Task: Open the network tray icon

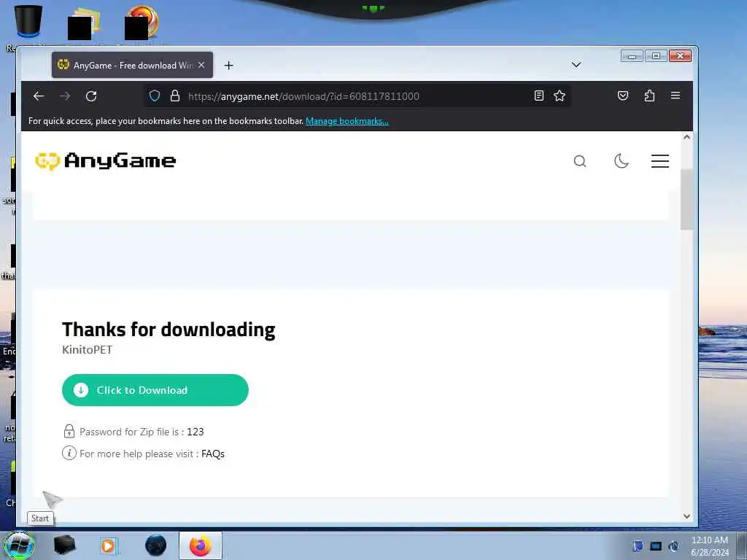Action: pos(656,546)
